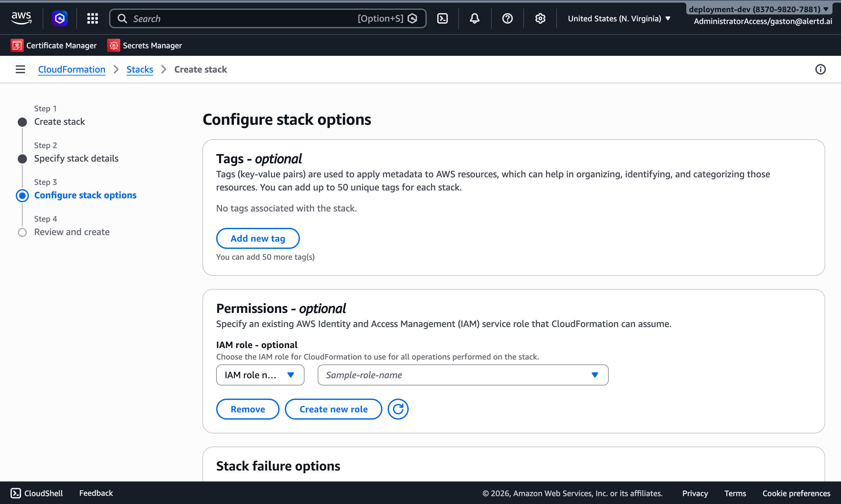Open the Terms link
841x504 pixels.
pyautogui.click(x=735, y=493)
